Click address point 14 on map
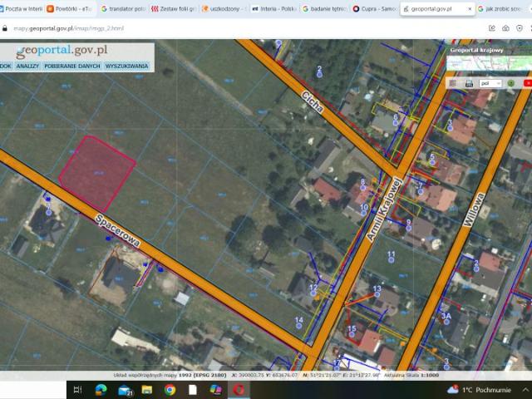 click(299, 323)
